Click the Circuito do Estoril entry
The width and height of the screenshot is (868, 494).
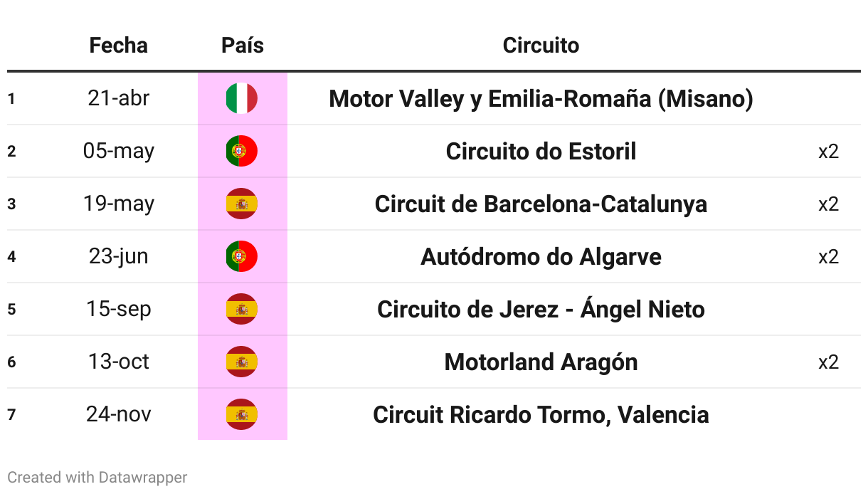point(541,151)
